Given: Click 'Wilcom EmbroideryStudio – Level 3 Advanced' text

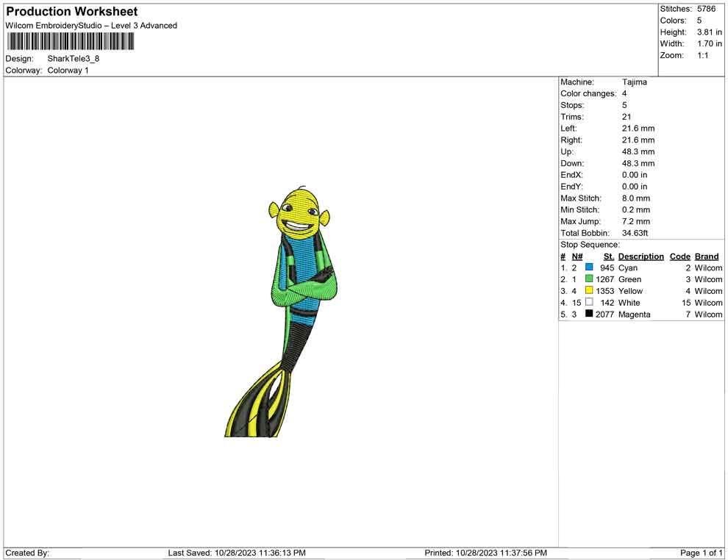Looking at the screenshot, I should pyautogui.click(x=91, y=26).
